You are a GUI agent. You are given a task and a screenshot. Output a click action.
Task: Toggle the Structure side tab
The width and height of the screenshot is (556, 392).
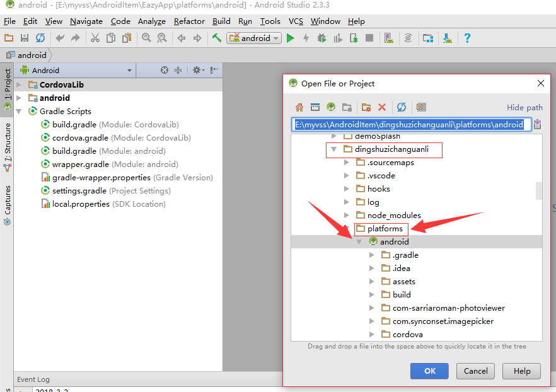click(x=7, y=147)
